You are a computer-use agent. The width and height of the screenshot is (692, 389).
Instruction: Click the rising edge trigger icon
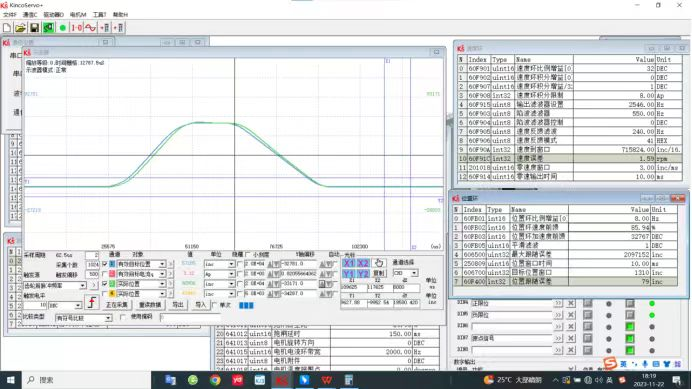pyautogui.click(x=91, y=303)
